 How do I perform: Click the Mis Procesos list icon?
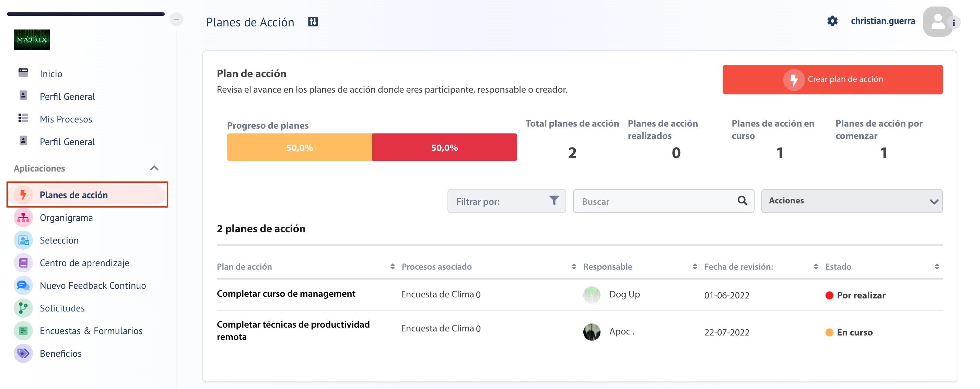point(23,118)
